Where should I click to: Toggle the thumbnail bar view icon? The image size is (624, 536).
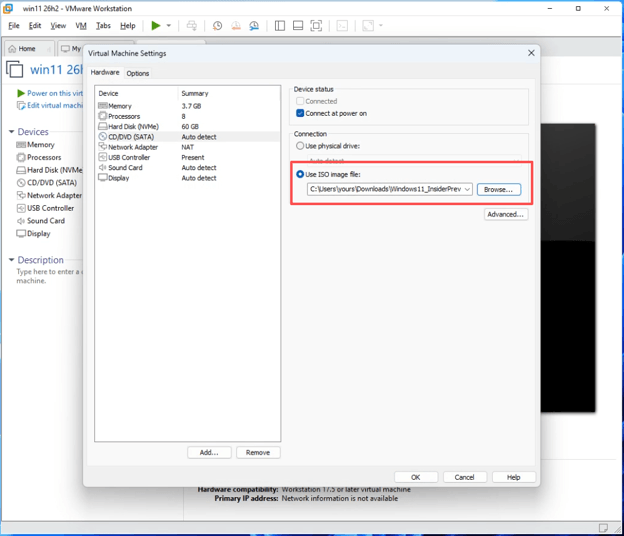298,26
